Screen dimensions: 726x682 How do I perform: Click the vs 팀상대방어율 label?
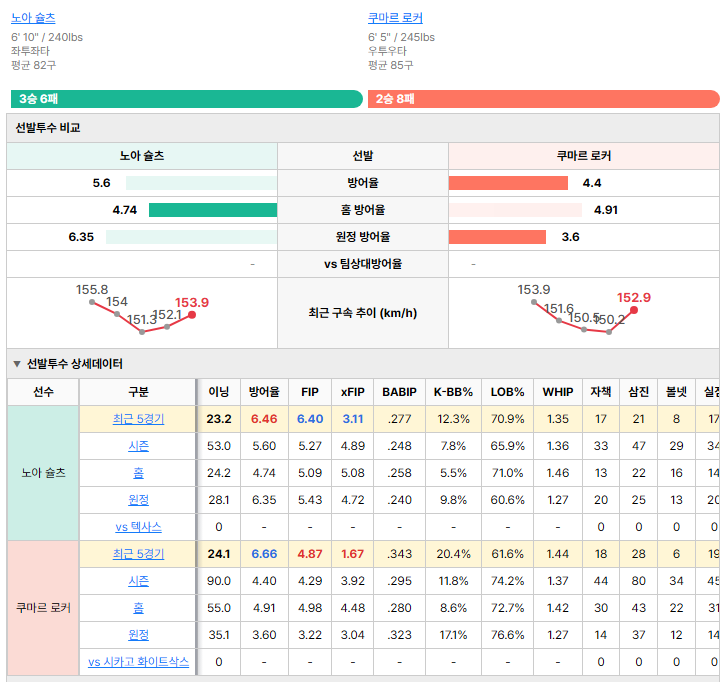click(x=363, y=264)
